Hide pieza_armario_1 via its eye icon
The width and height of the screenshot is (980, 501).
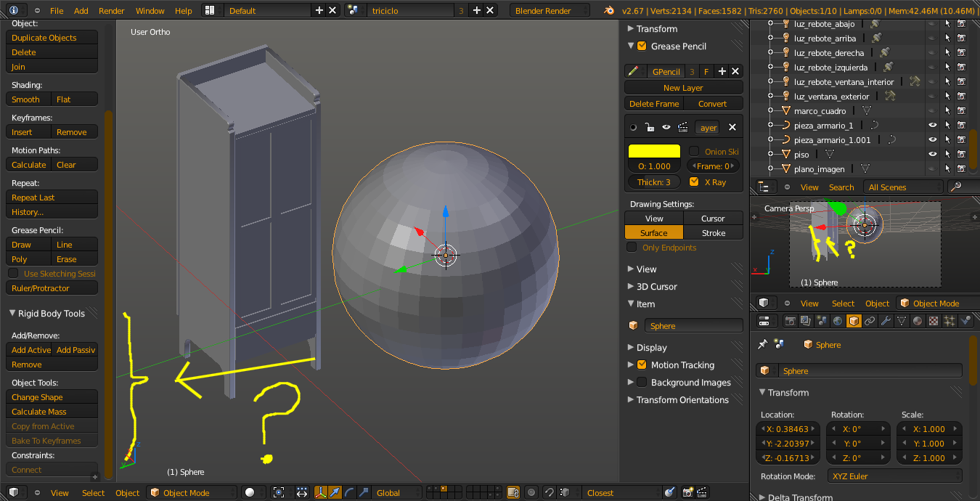(932, 125)
